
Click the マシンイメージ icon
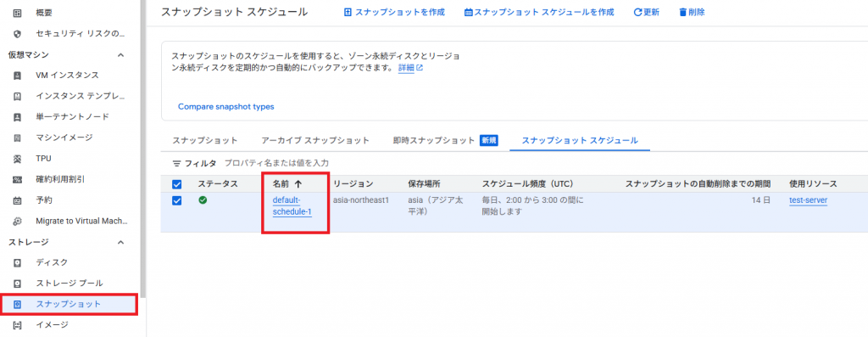pos(17,138)
